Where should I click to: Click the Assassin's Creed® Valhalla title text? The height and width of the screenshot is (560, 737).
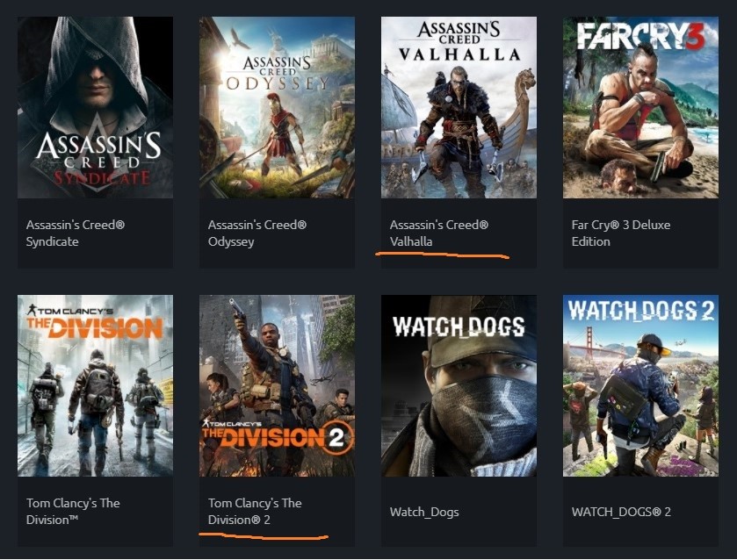click(439, 233)
